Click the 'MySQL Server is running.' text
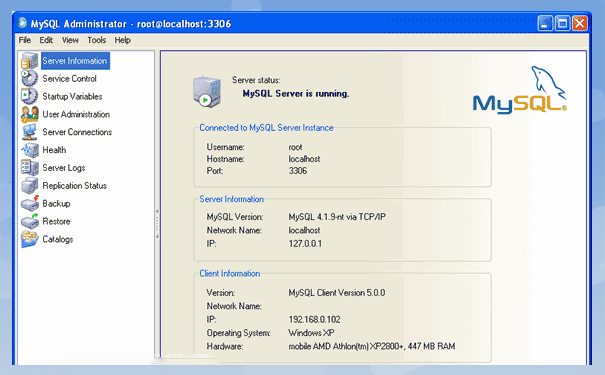The image size is (605, 375). tap(296, 94)
